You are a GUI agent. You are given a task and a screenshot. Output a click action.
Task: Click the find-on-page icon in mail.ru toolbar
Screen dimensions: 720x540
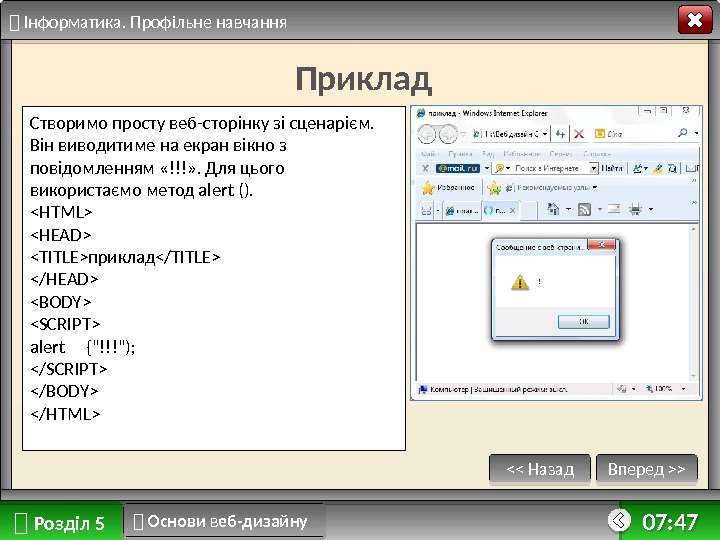pyautogui.click(x=672, y=169)
